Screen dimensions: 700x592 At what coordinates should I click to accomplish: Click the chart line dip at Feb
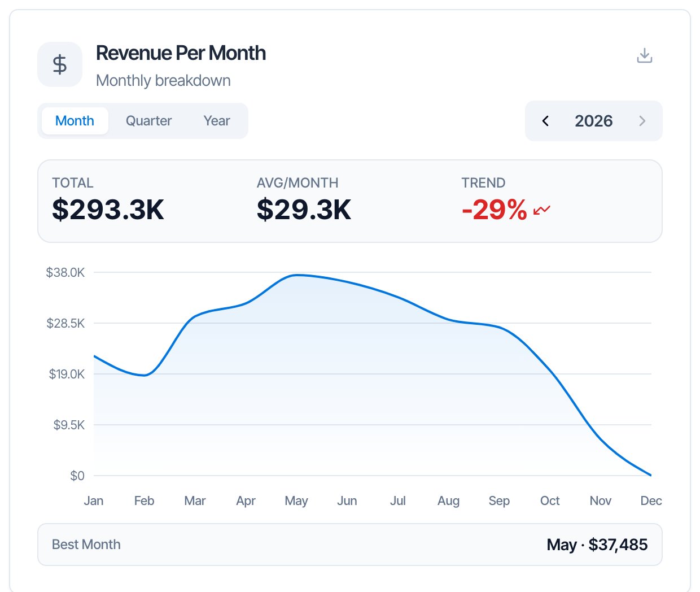[145, 375]
